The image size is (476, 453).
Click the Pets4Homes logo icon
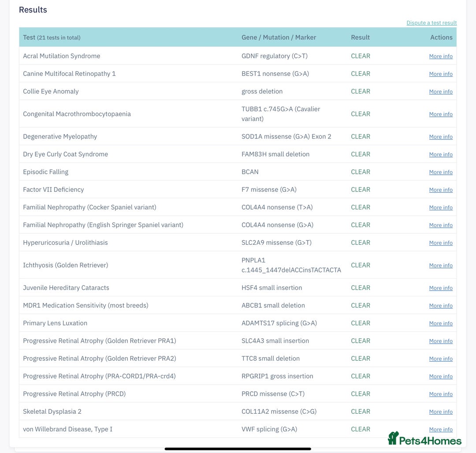pyautogui.click(x=393, y=438)
